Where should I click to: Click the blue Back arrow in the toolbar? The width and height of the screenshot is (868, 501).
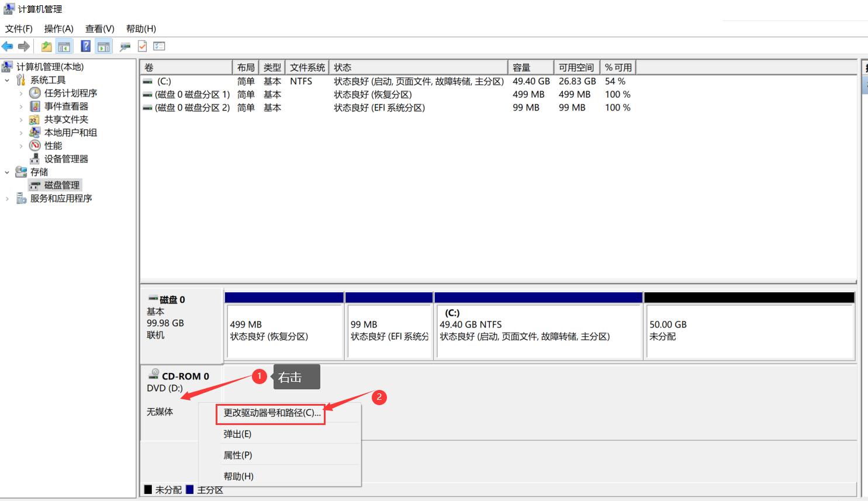(x=7, y=47)
